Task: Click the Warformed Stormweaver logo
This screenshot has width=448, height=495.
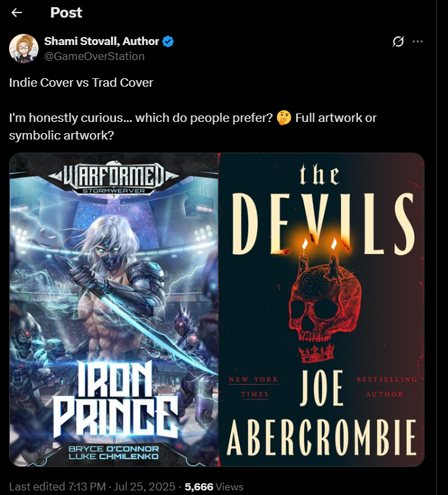Action: click(x=113, y=179)
